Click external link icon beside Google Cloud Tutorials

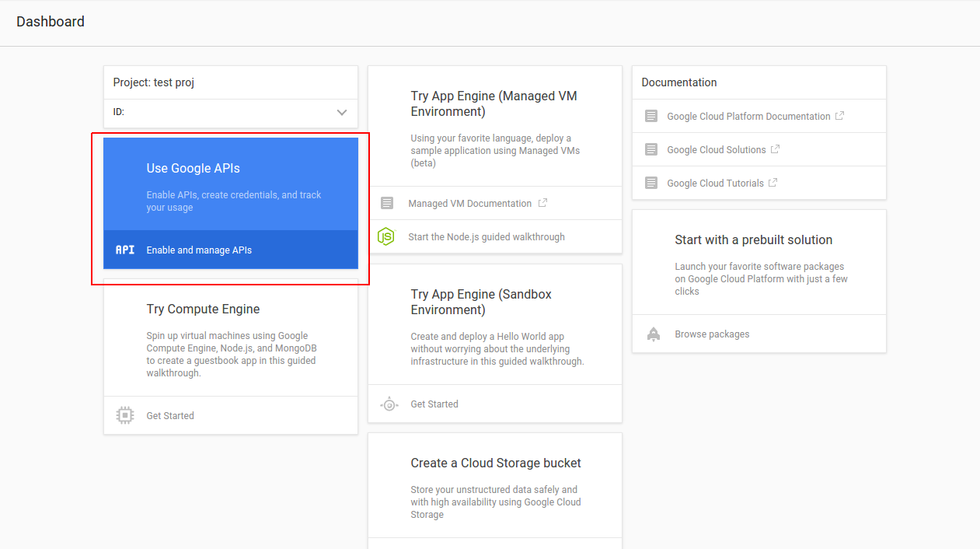coord(772,183)
